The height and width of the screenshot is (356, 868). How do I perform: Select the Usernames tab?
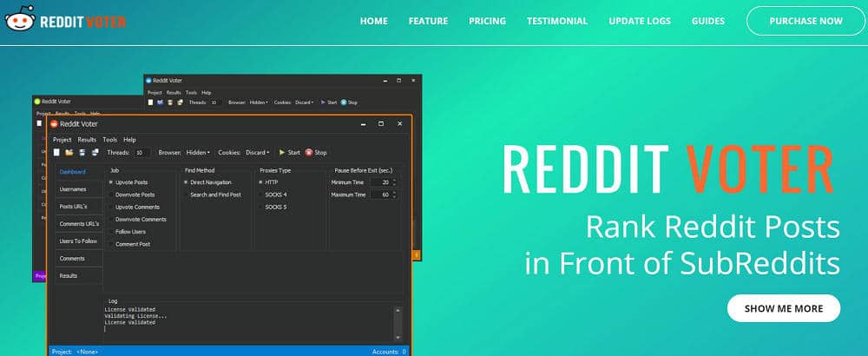coord(79,189)
